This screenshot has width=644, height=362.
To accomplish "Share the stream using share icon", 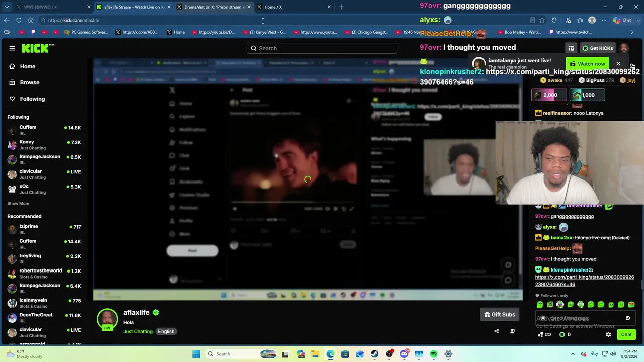I will (496, 331).
